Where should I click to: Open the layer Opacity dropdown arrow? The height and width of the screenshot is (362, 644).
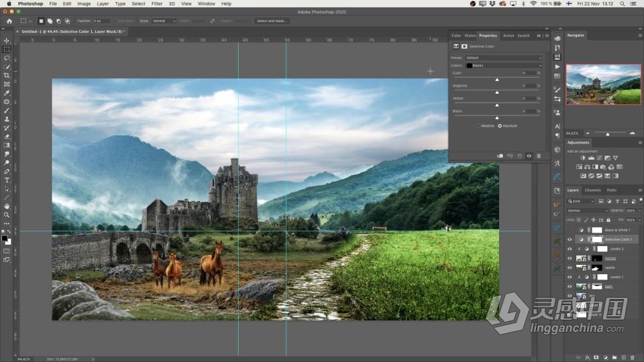pyautogui.click(x=639, y=210)
